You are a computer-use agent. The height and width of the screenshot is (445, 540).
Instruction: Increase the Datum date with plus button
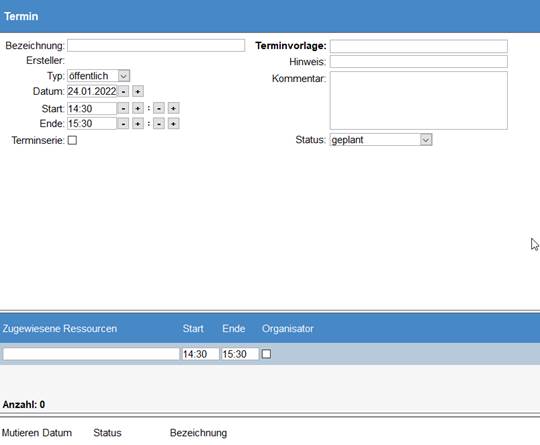[138, 92]
